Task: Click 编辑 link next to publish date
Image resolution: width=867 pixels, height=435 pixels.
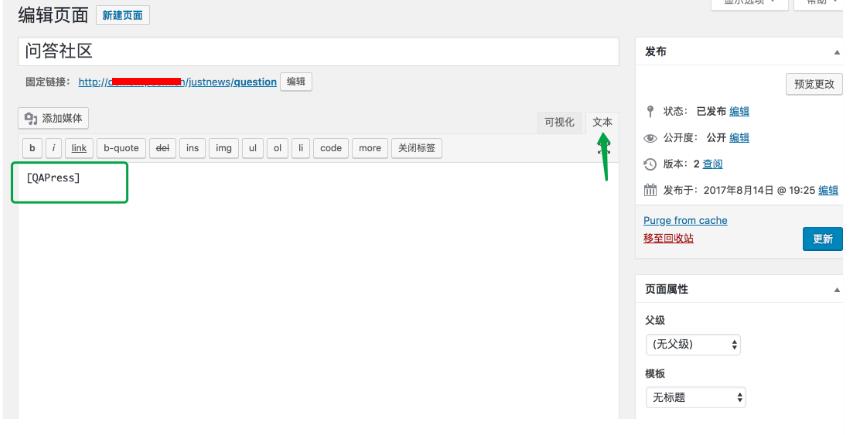Action: pos(828,191)
